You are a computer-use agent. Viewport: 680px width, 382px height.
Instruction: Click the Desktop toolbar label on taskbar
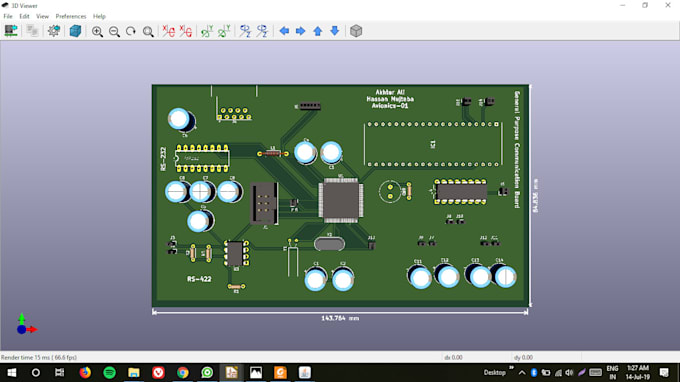(x=494, y=372)
